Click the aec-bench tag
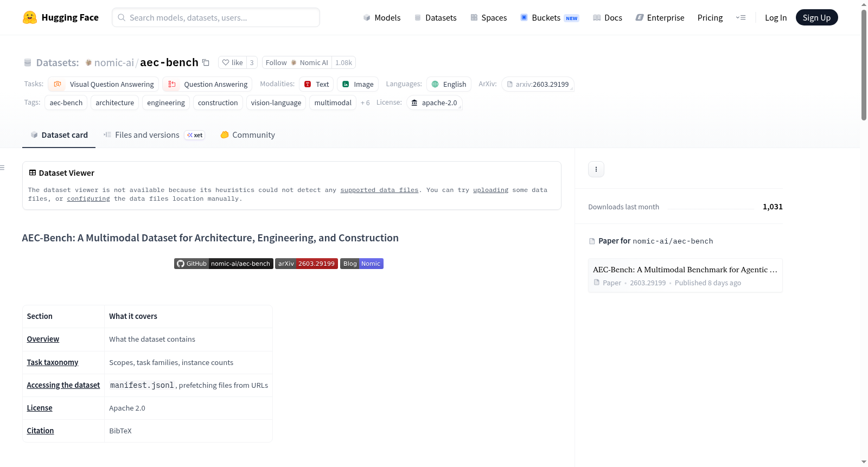Image resolution: width=868 pixels, height=467 pixels. [66, 103]
